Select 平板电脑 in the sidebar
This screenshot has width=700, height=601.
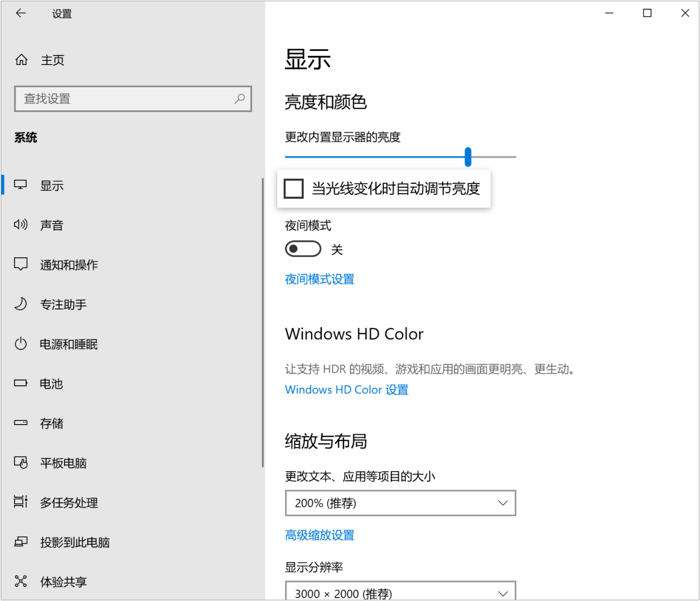pyautogui.click(x=132, y=463)
